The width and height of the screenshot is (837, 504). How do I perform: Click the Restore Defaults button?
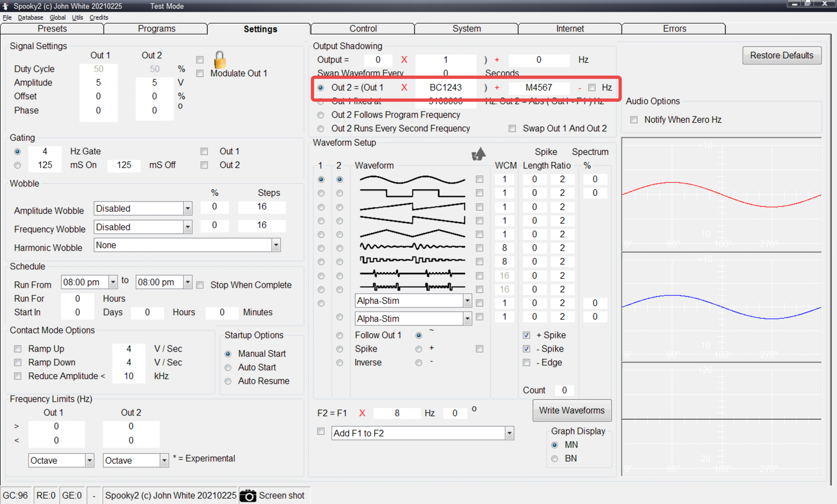[781, 56]
